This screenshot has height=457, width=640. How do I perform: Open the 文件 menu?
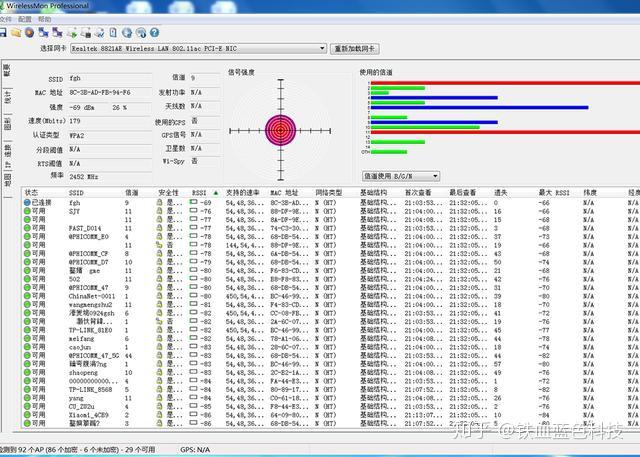click(5, 19)
